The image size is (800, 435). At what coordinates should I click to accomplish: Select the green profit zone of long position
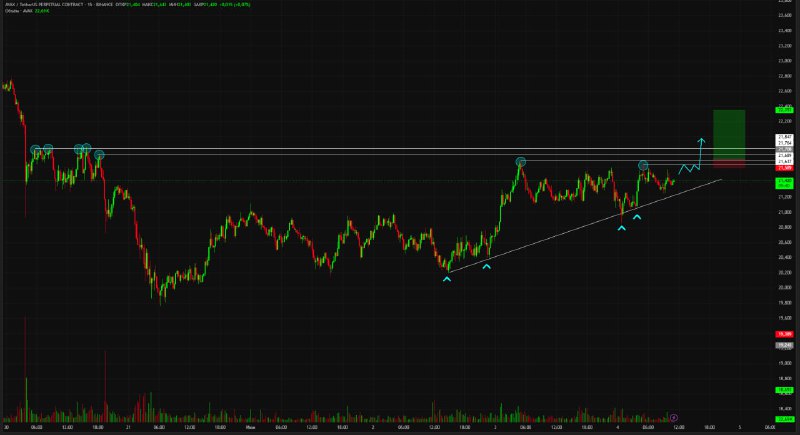[x=729, y=135]
